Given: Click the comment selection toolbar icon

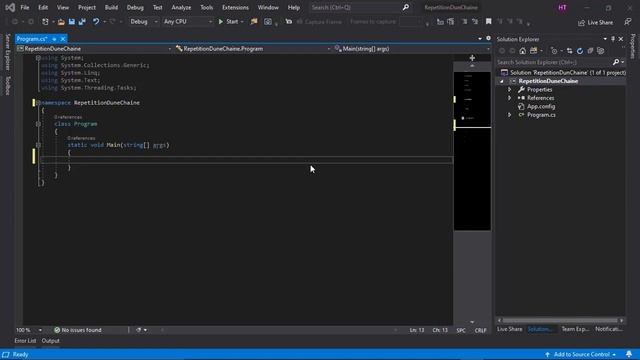Looking at the screenshot, I should click(x=464, y=22).
